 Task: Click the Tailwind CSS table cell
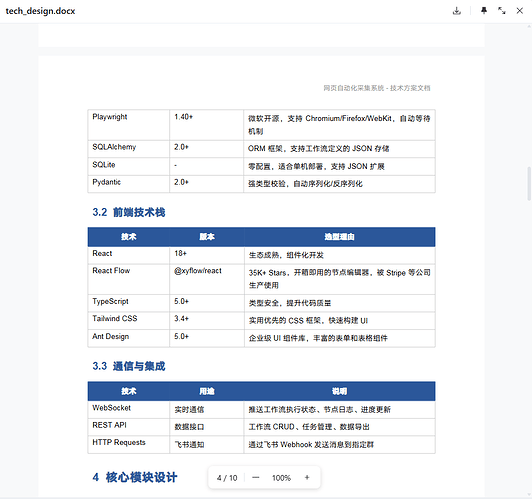pos(129,321)
